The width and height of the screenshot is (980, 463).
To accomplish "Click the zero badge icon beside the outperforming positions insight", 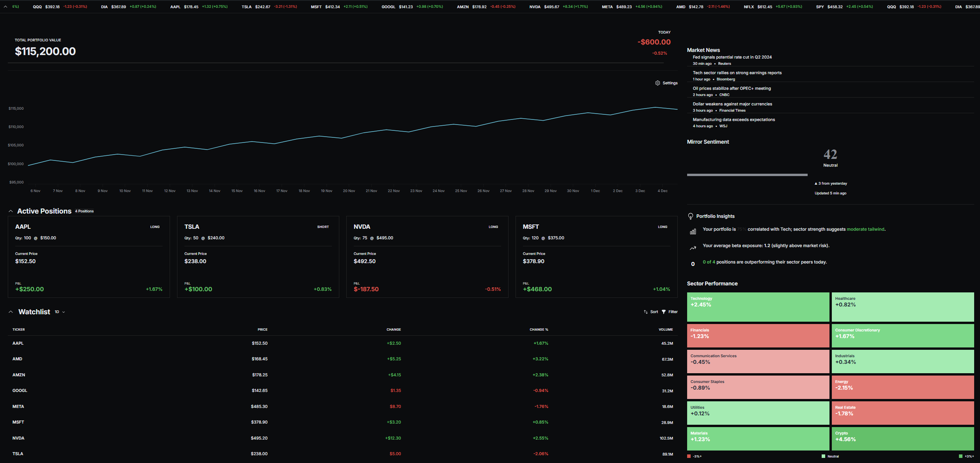I will tap(693, 264).
